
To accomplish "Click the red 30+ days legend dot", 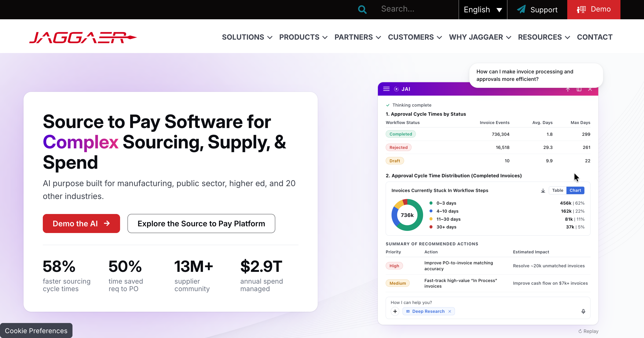I will (x=431, y=227).
